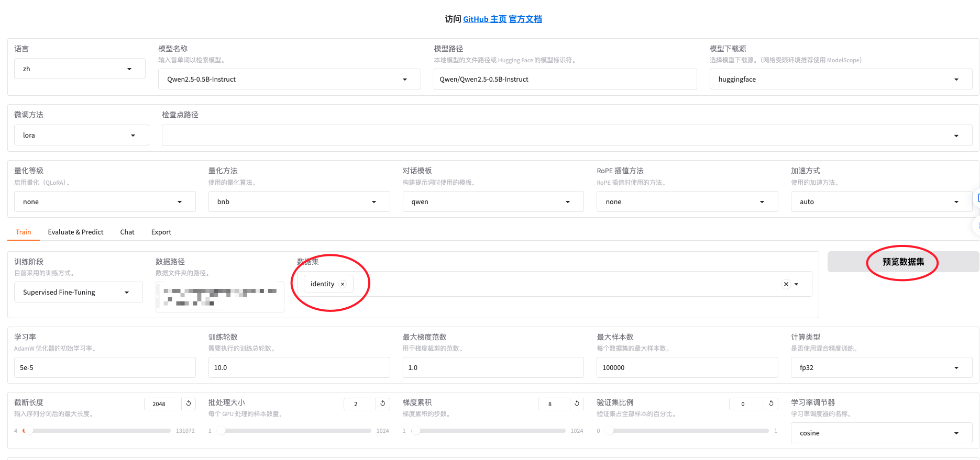The width and height of the screenshot is (980, 460).
Task: Click the 预览数据集 button
Action: point(903,262)
